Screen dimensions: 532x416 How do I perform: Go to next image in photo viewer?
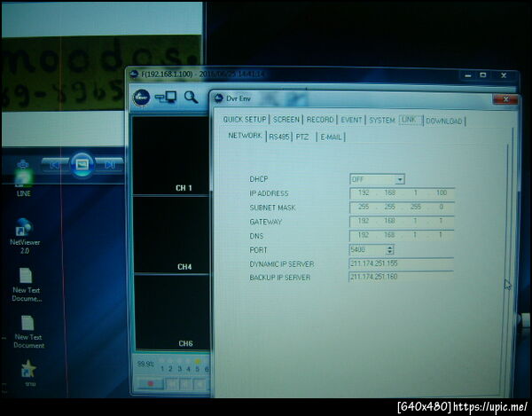coord(109,165)
